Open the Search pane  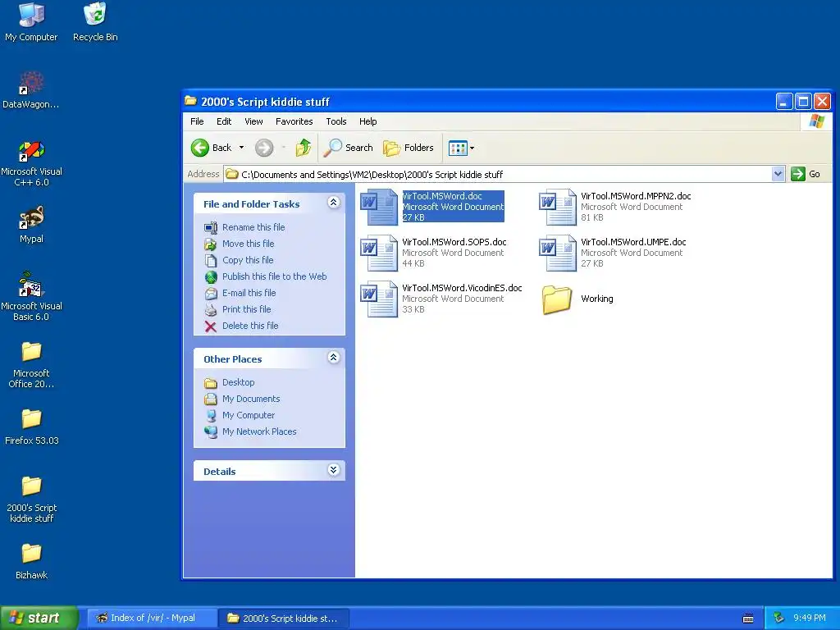point(348,148)
